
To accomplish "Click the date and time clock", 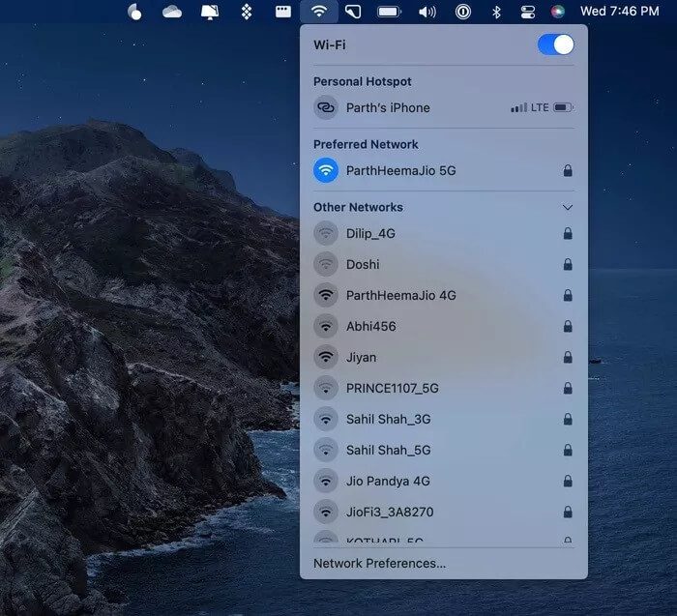I will coord(619,12).
